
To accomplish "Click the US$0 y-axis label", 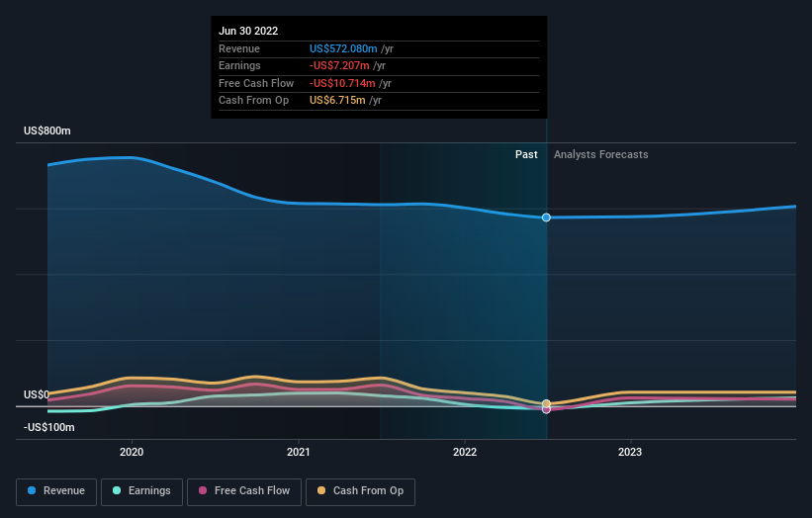I will point(37,394).
